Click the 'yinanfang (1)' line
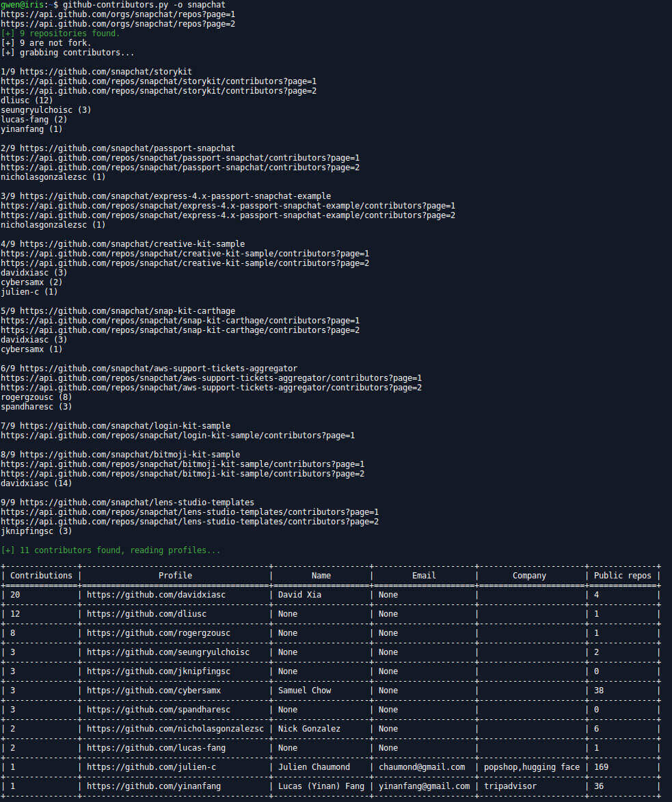The image size is (672, 802). [x=31, y=129]
